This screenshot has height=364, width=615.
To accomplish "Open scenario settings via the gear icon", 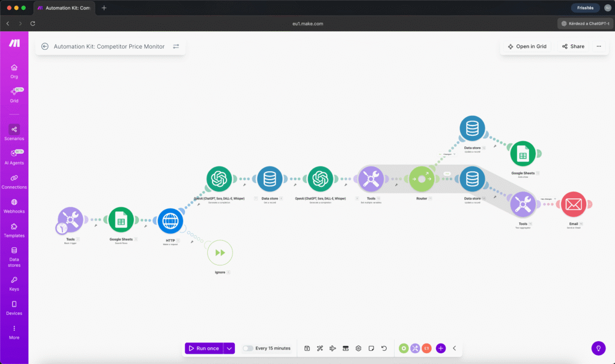I will [x=358, y=348].
